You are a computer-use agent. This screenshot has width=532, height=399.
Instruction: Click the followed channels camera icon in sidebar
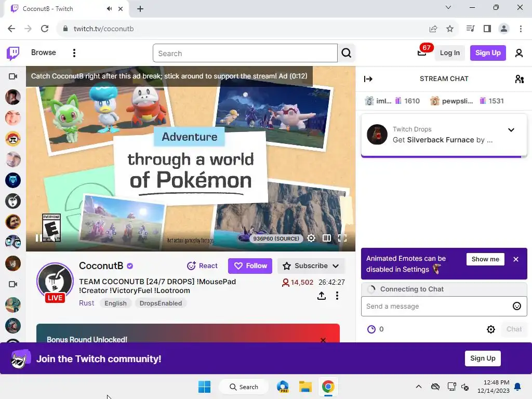[x=13, y=76]
